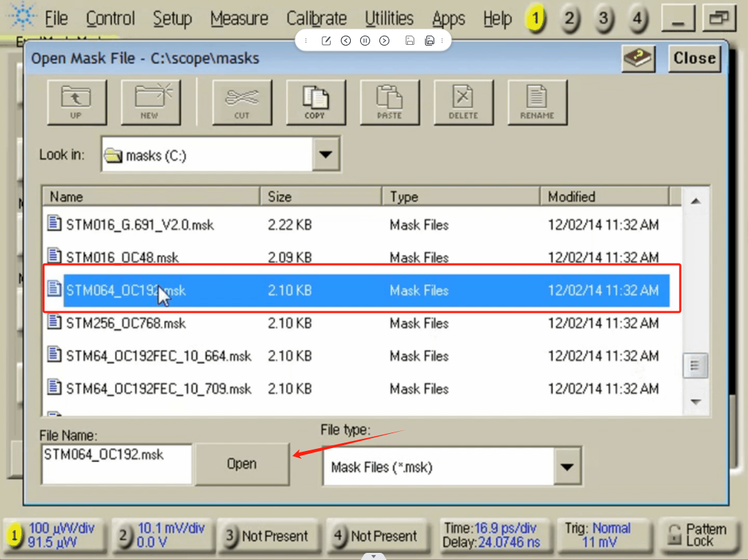Create a new folder with NEW icon
Viewport: 748px width, 560px height.
pyautogui.click(x=150, y=102)
